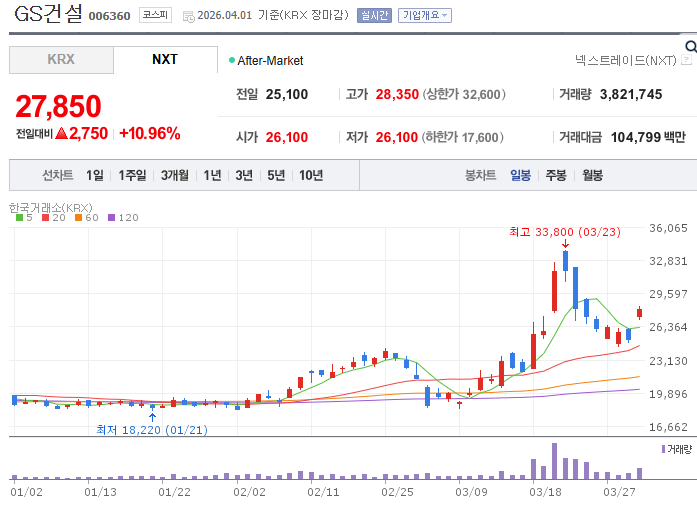Click the 최저 18,220 (01/21) chart marker
This screenshot has height=507, width=697.
tap(152, 430)
